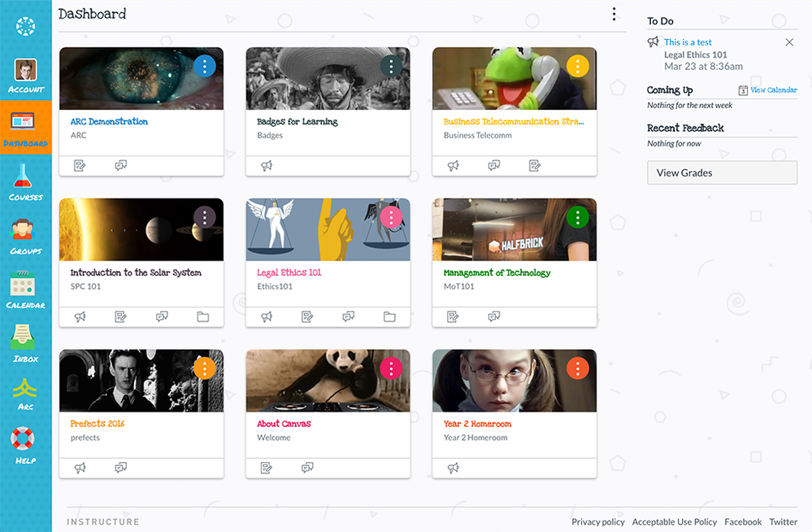The image size is (812, 532).
Task: Dismiss the Legal Ethics 101 to-do item
Action: tap(788, 41)
